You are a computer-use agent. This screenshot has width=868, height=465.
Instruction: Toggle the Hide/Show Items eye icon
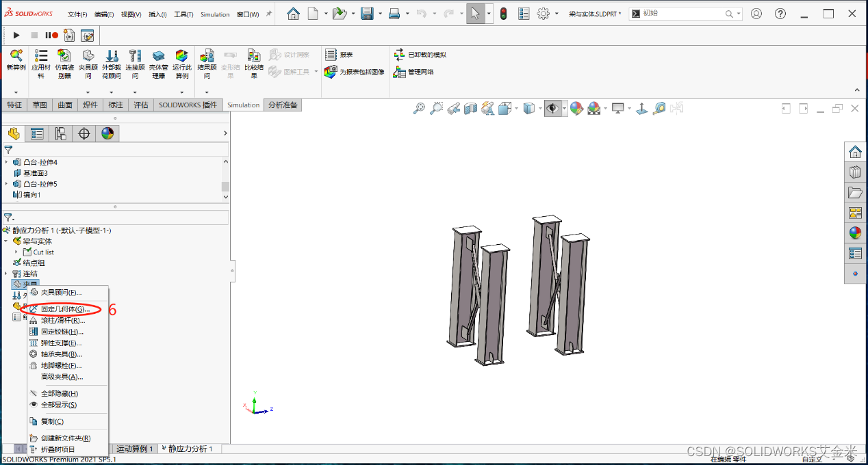[x=552, y=108]
